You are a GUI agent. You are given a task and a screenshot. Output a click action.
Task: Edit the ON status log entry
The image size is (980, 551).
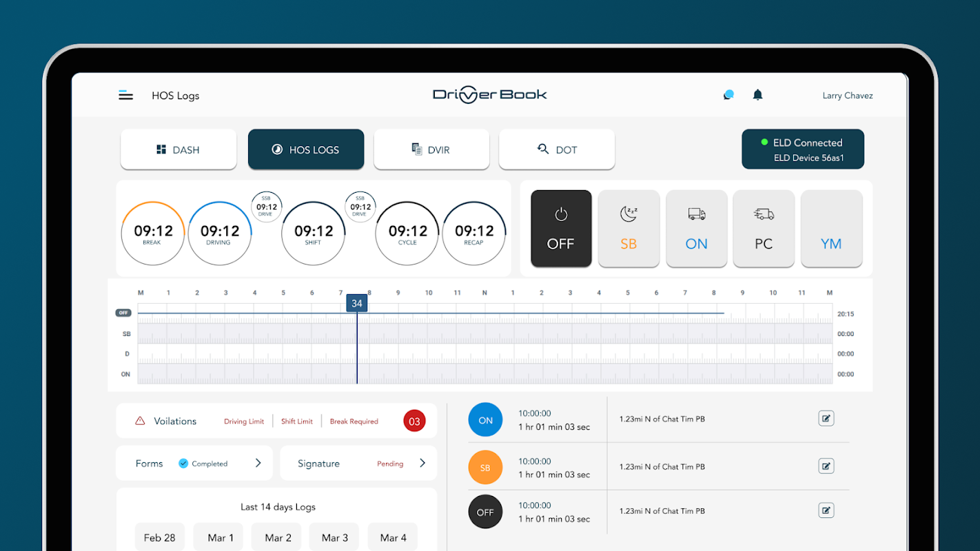[x=826, y=418]
